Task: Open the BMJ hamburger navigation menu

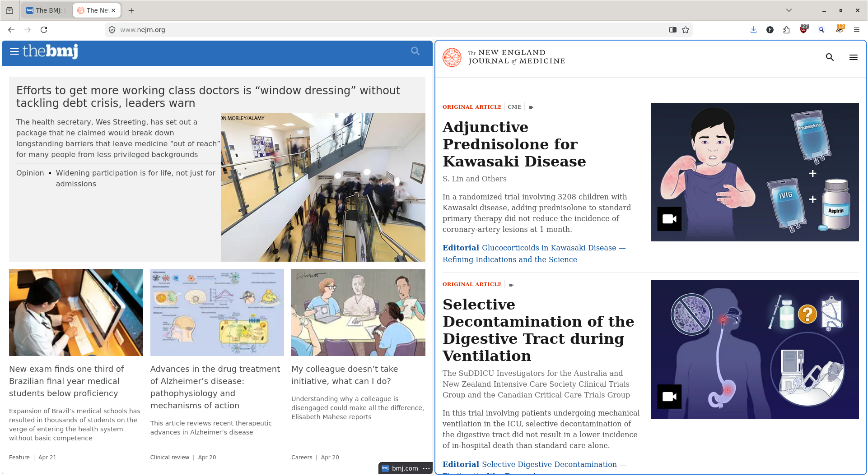Action: point(14,51)
